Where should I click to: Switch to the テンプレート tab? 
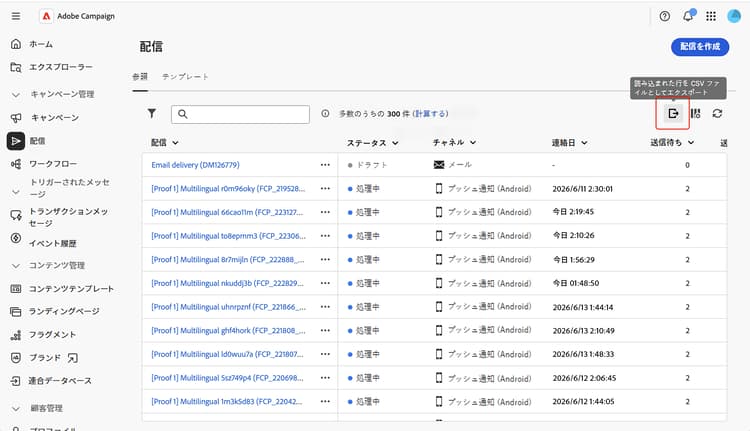click(x=186, y=77)
